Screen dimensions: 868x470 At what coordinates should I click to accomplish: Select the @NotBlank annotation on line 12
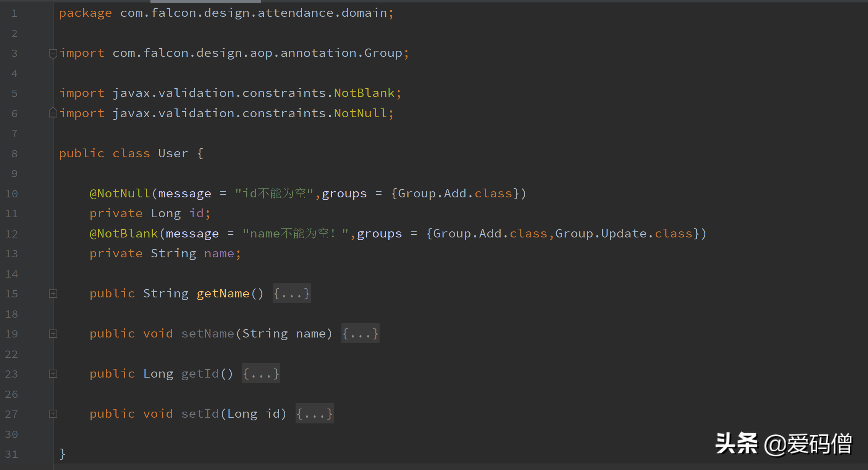(x=123, y=233)
